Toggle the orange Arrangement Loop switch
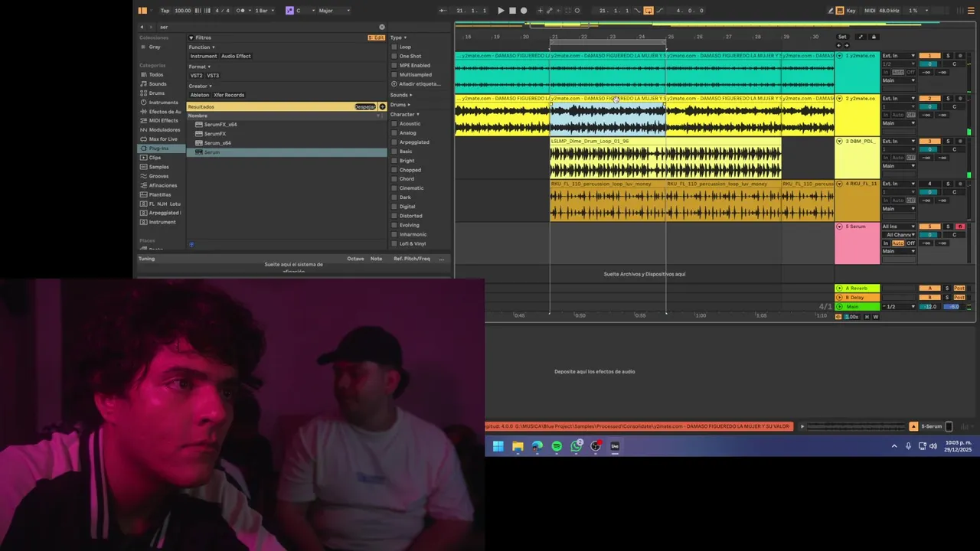Image resolution: width=980 pixels, height=551 pixels. pyautogui.click(x=648, y=11)
